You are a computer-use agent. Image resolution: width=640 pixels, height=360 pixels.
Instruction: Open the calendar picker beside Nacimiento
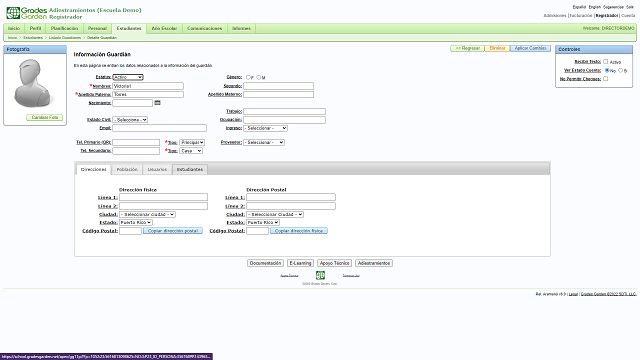pyautogui.click(x=158, y=103)
